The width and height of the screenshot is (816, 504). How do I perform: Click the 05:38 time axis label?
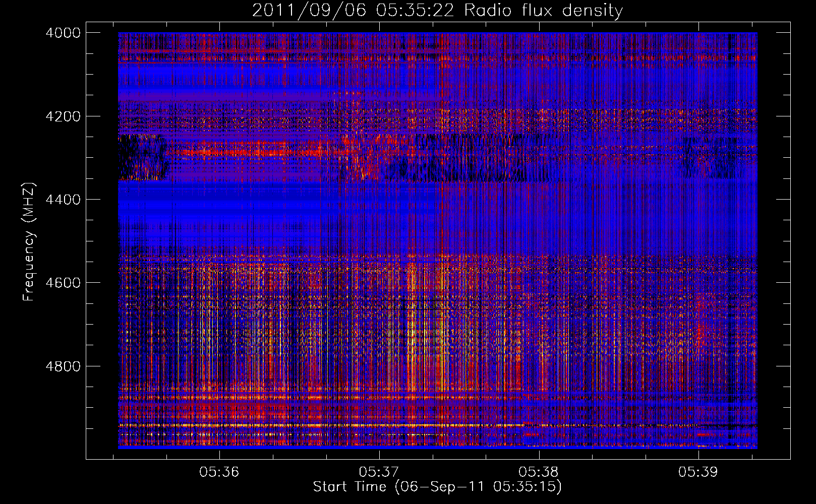(539, 472)
